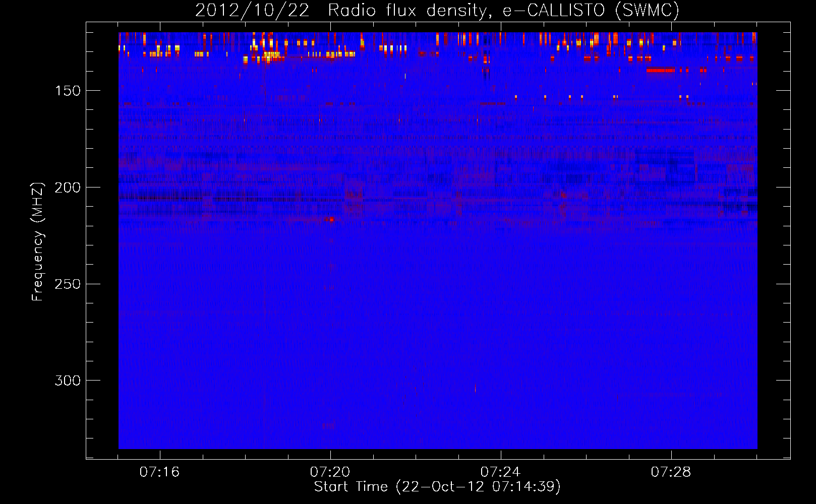The width and height of the screenshot is (816, 504).
Task: Click the 300 frequency tick label
Action: 68,381
